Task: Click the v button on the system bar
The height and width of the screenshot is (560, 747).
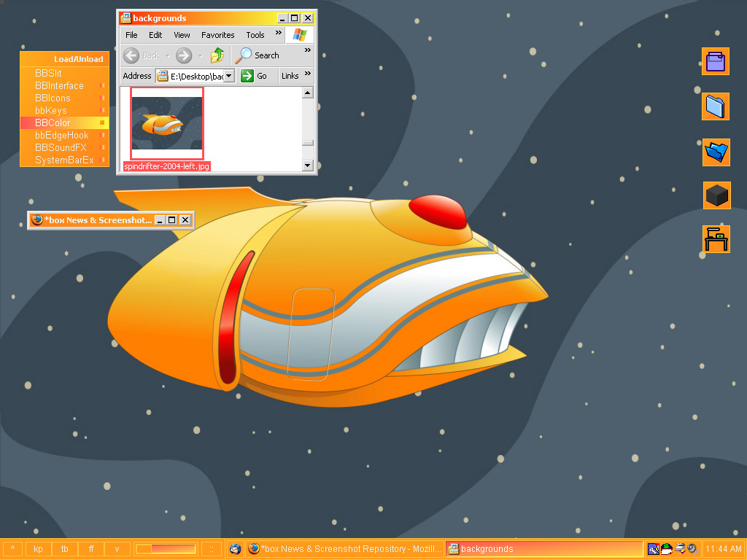Action: tap(117, 549)
